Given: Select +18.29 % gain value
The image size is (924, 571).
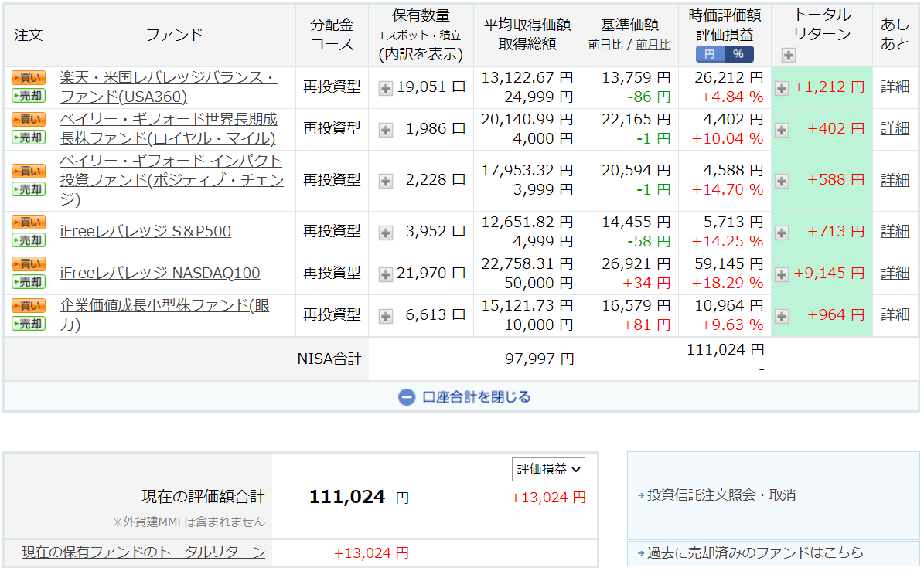Looking at the screenshot, I should point(727,283).
